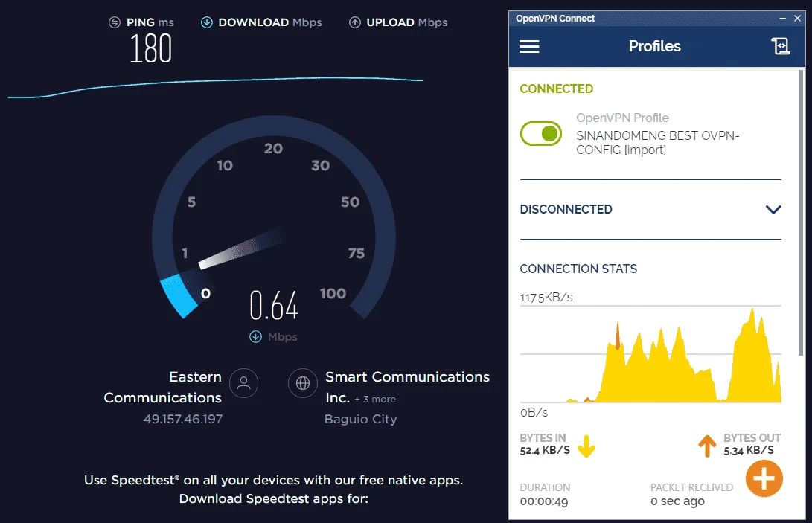The image size is (812, 523).
Task: Toggle off the SINANDOMENG VPN profile switch
Action: click(541, 134)
